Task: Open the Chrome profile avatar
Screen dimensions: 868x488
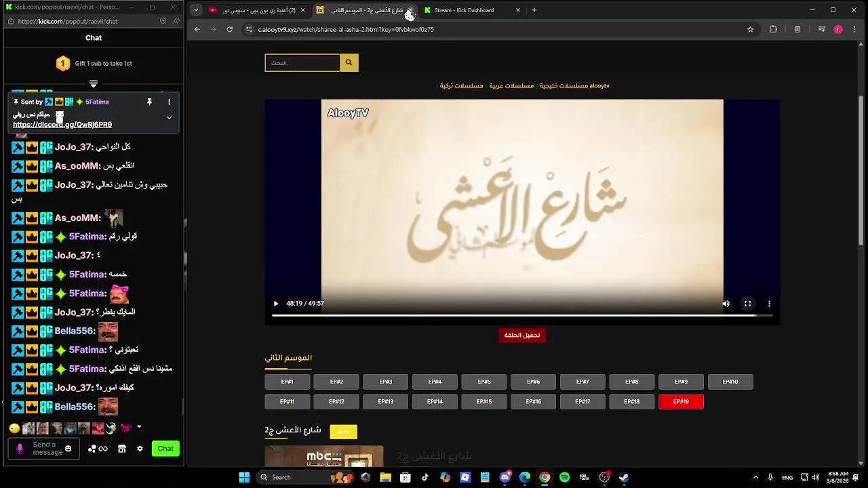Action: [x=838, y=29]
